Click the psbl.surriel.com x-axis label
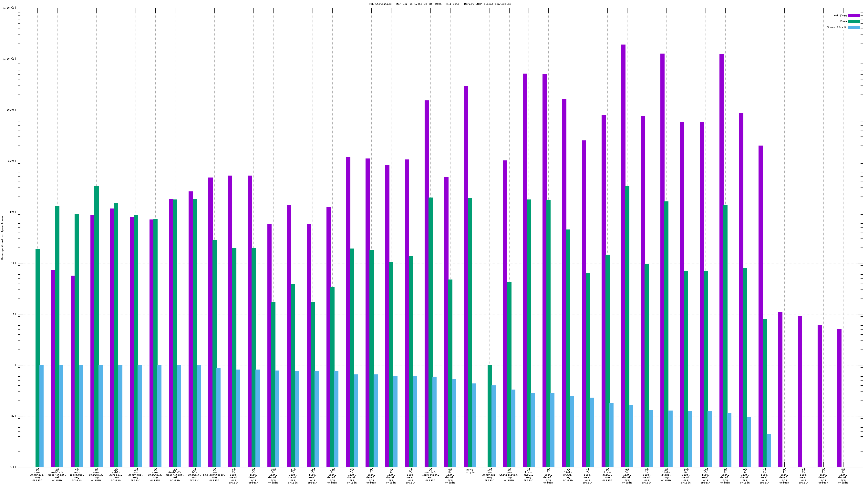 pos(116,474)
